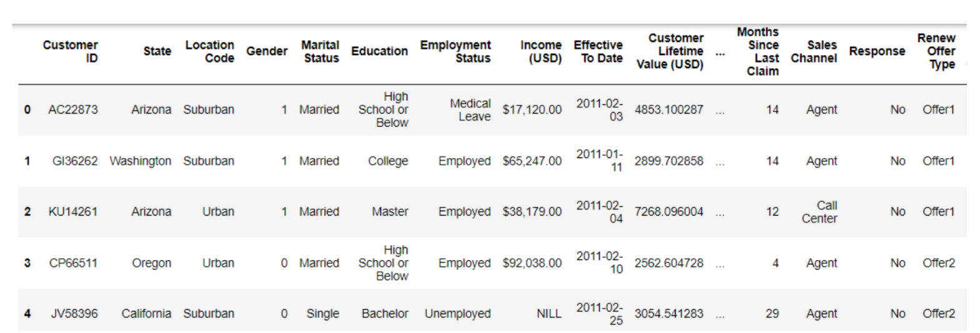Select the Washington state cell
Image resolution: width=980 pixels, height=333 pixels.
[x=140, y=161]
